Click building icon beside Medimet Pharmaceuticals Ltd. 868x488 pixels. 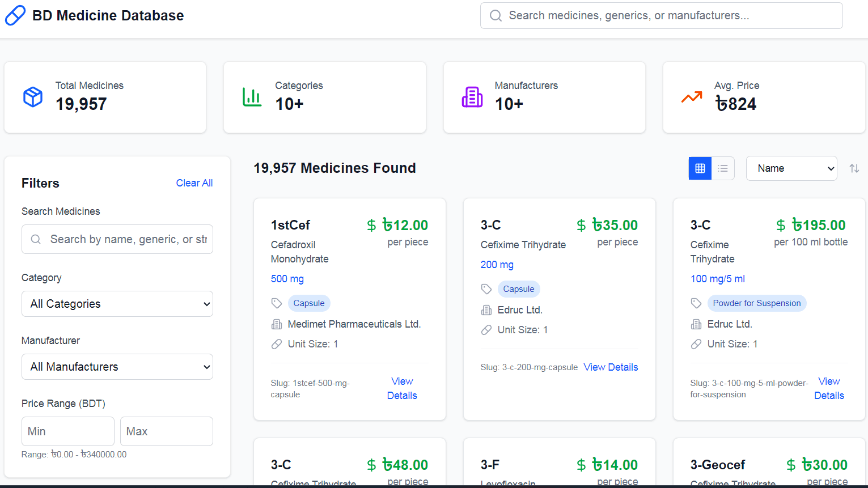coord(277,324)
